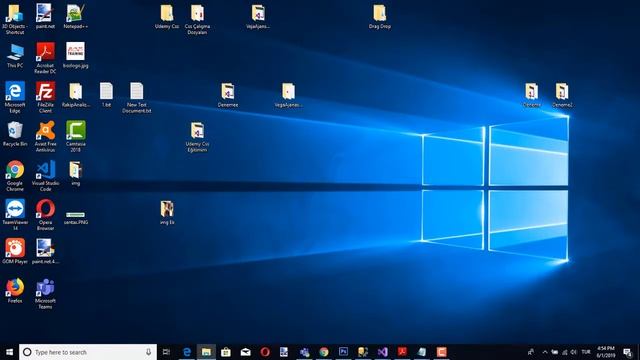Open File Explorer from the taskbar
Viewport: 640px width, 360px height.
(206, 352)
